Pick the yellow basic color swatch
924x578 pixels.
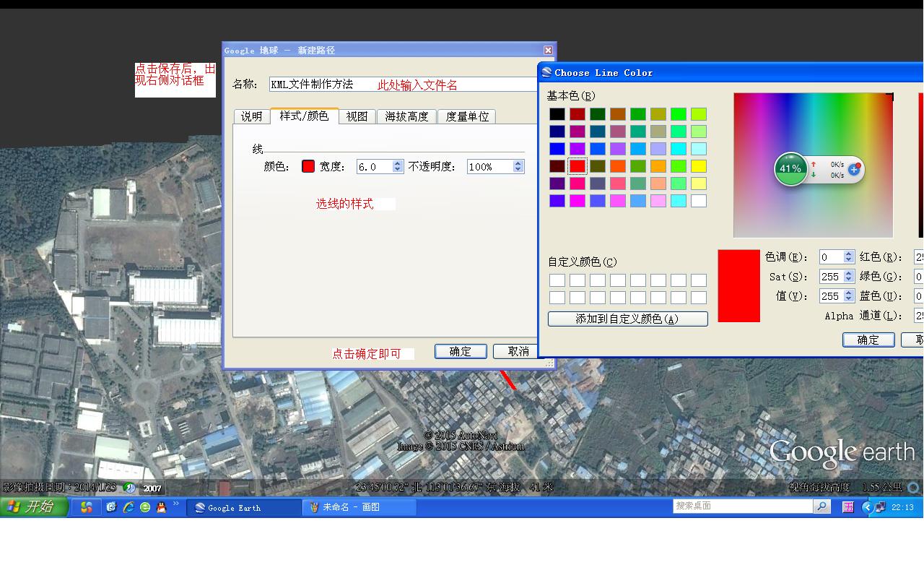(698, 166)
